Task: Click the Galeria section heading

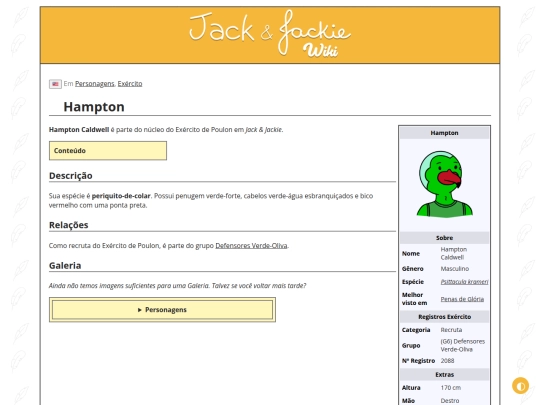Action: click(x=65, y=266)
